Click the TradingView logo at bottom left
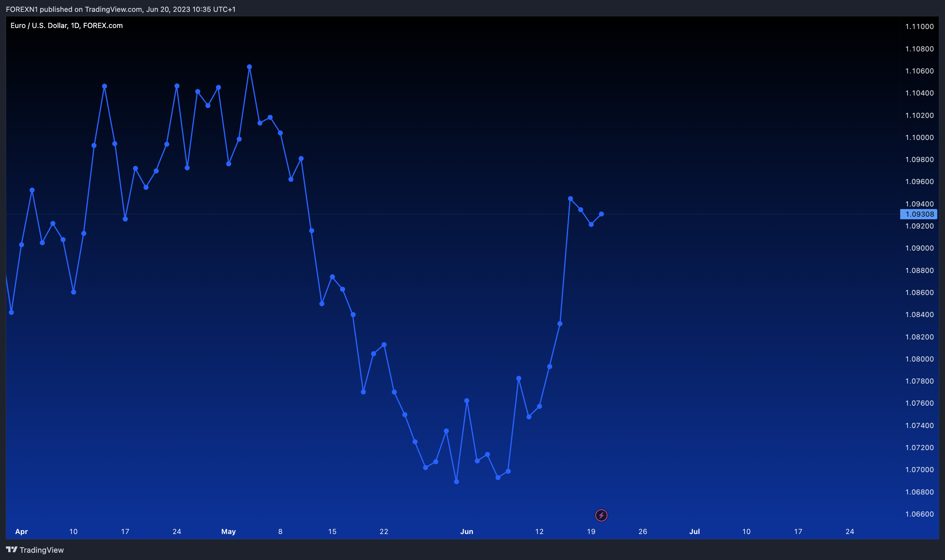The height and width of the screenshot is (560, 945). click(x=35, y=550)
